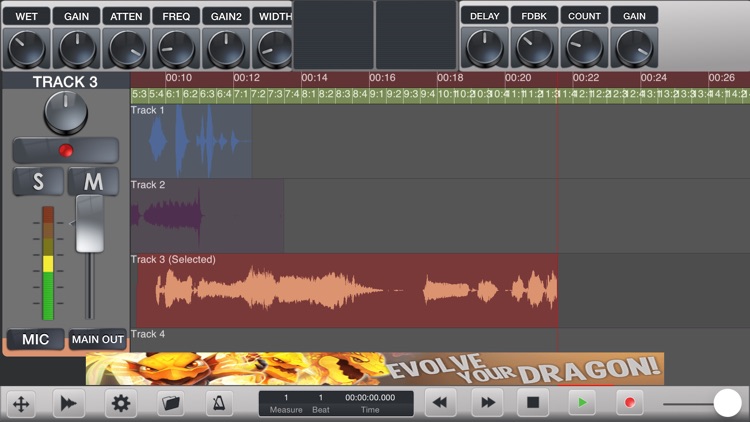The height and width of the screenshot is (422, 750).
Task: Stop playback with the square button
Action: tap(533, 403)
